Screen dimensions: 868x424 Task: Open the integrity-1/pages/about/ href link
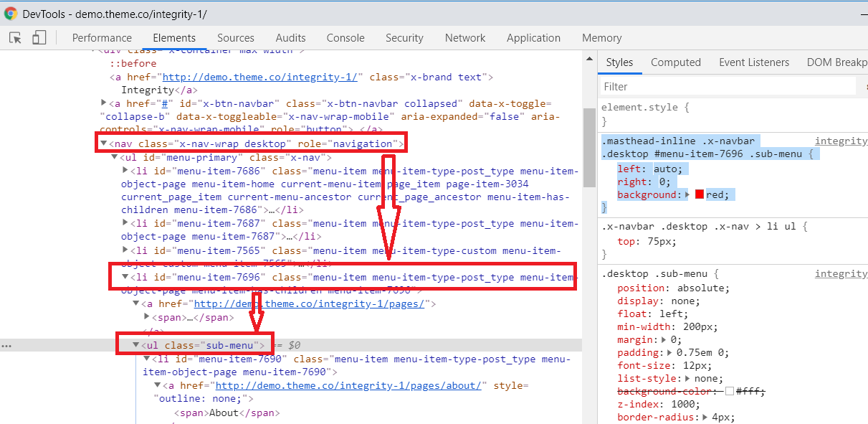(348, 385)
